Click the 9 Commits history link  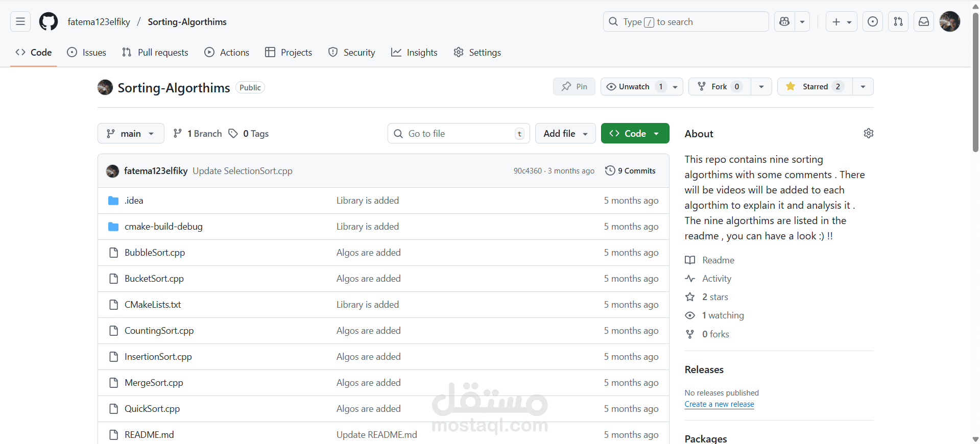tap(630, 170)
